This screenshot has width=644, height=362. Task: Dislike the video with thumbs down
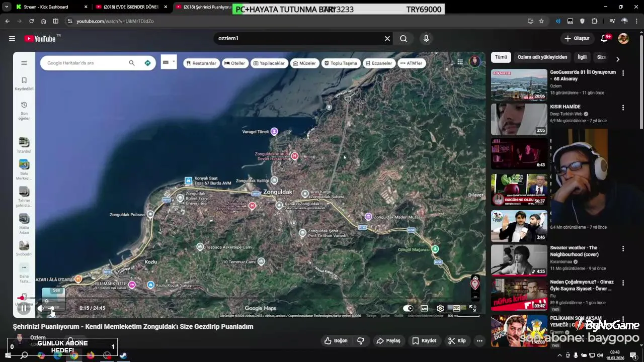pos(361,340)
